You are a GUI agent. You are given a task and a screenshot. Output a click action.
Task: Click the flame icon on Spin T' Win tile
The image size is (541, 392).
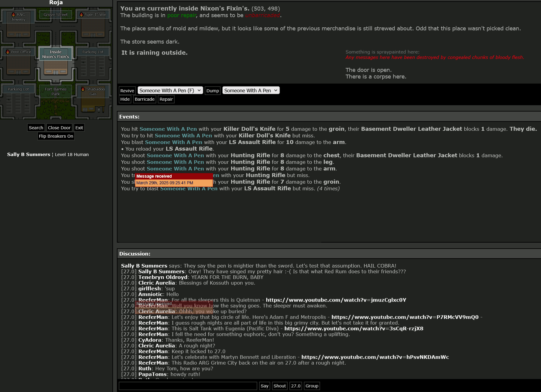81,14
